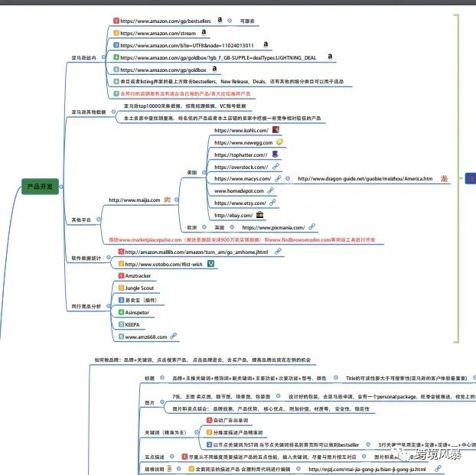Click the blue number 3 marker before the node=11024013011 link
This screenshot has width=476, height=475.
[116, 45]
